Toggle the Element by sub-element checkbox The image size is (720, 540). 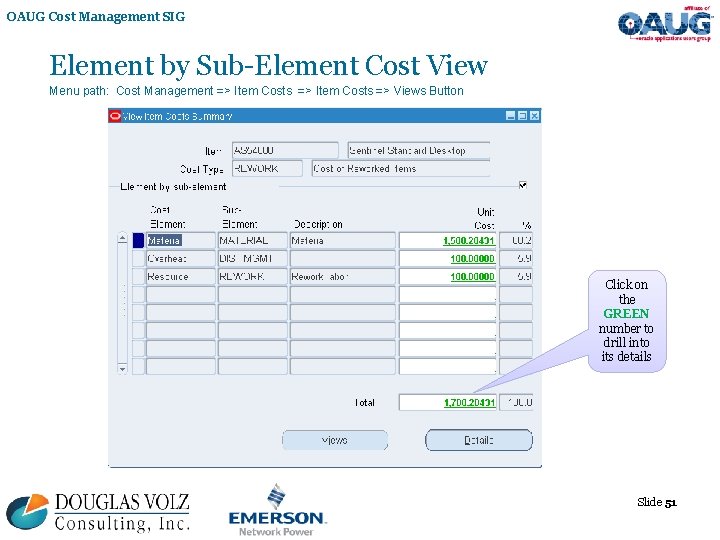point(523,185)
